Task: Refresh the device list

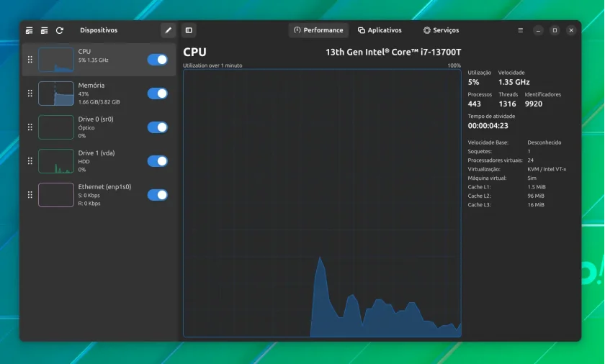Action: click(59, 30)
